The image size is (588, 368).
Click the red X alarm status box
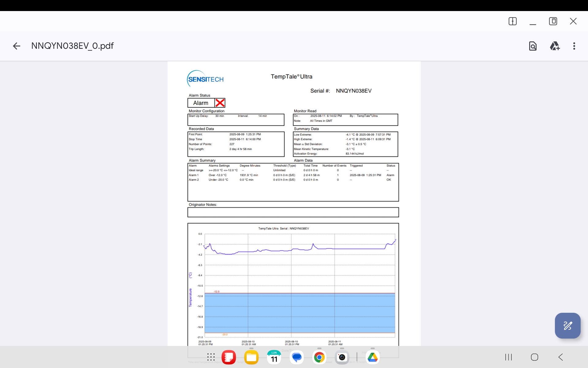coord(220,103)
